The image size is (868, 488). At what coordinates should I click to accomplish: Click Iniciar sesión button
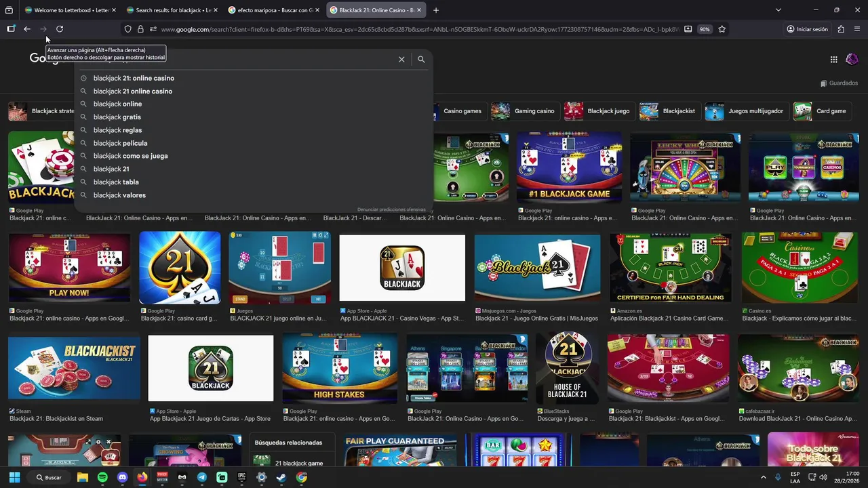coord(807,29)
